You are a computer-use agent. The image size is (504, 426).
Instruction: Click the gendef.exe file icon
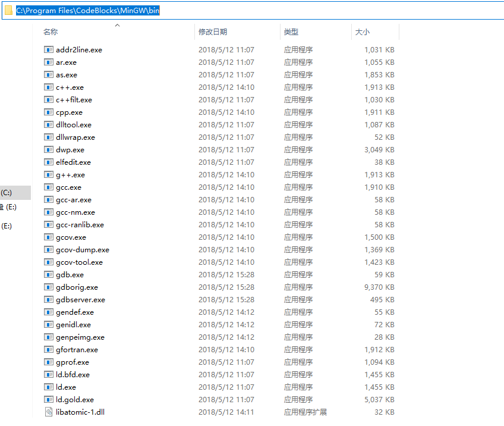tap(49, 312)
